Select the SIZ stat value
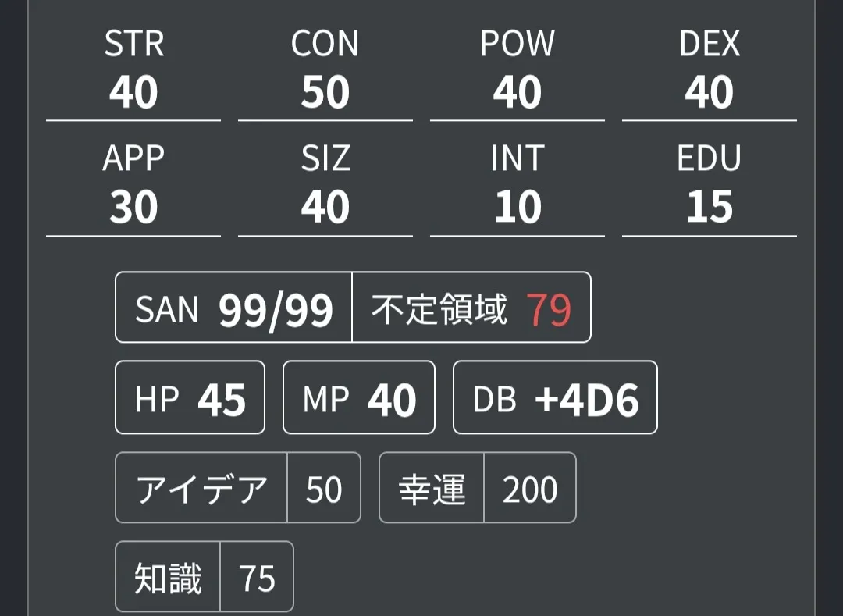Screen dimensions: 843x616 [325, 208]
